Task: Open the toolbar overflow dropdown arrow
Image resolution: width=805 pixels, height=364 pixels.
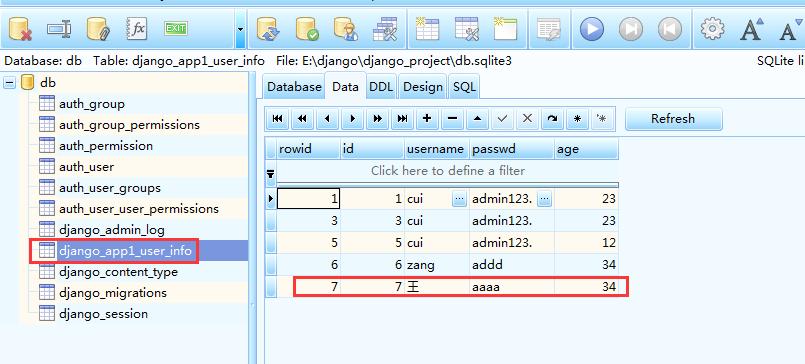Action: pyautogui.click(x=240, y=29)
